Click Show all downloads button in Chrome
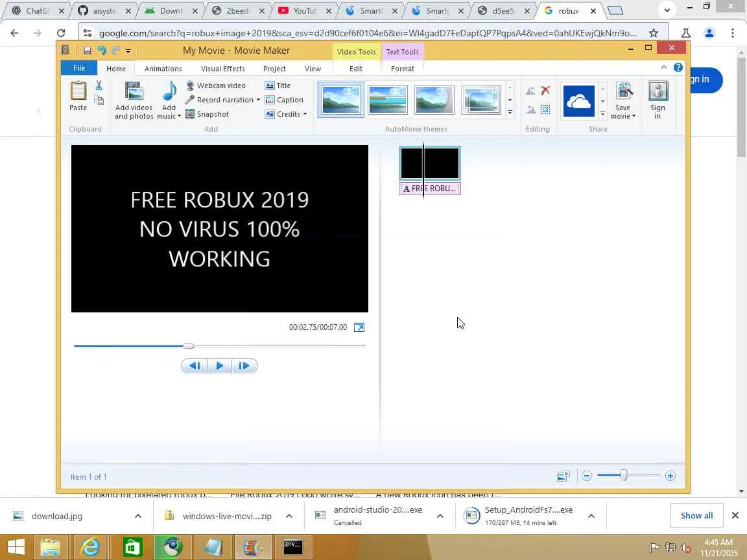Image resolution: width=747 pixels, height=560 pixels. click(x=696, y=516)
